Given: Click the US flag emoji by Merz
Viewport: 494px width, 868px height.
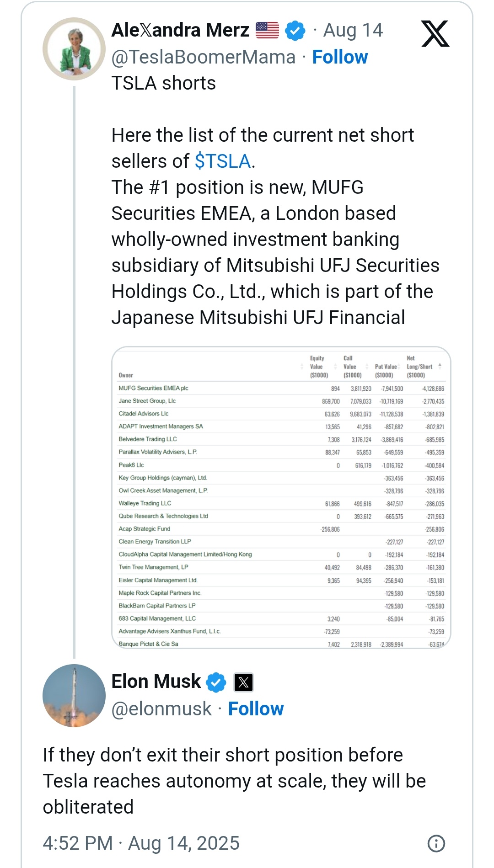Looking at the screenshot, I should (267, 30).
